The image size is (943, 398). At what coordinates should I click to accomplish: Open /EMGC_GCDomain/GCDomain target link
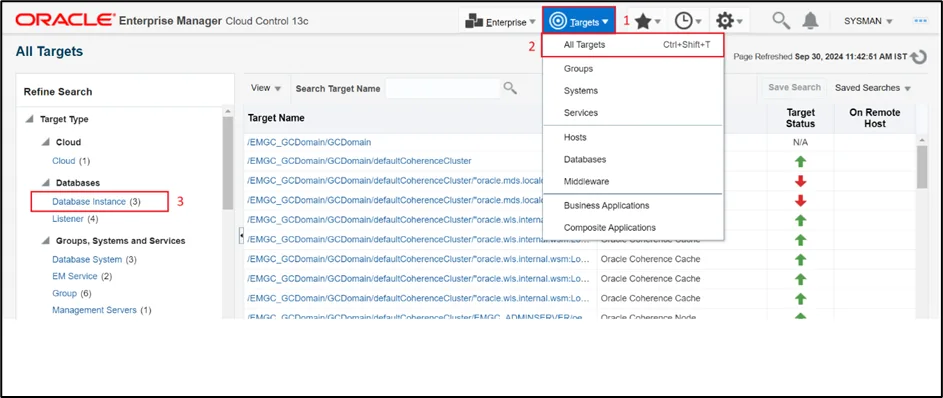tap(309, 142)
